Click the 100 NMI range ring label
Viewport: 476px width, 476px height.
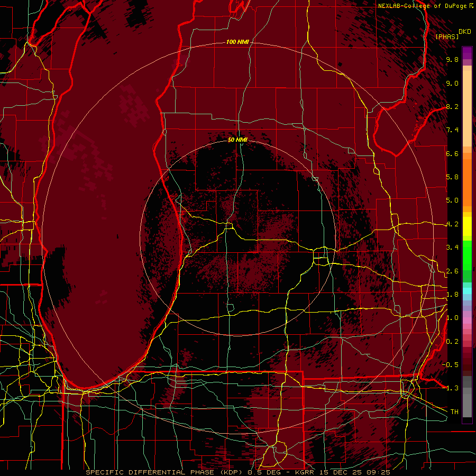(237, 42)
